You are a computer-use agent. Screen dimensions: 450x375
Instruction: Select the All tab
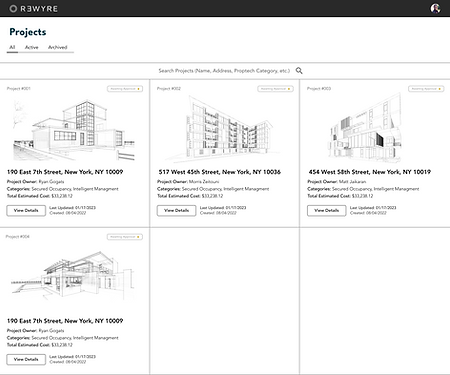[x=12, y=47]
